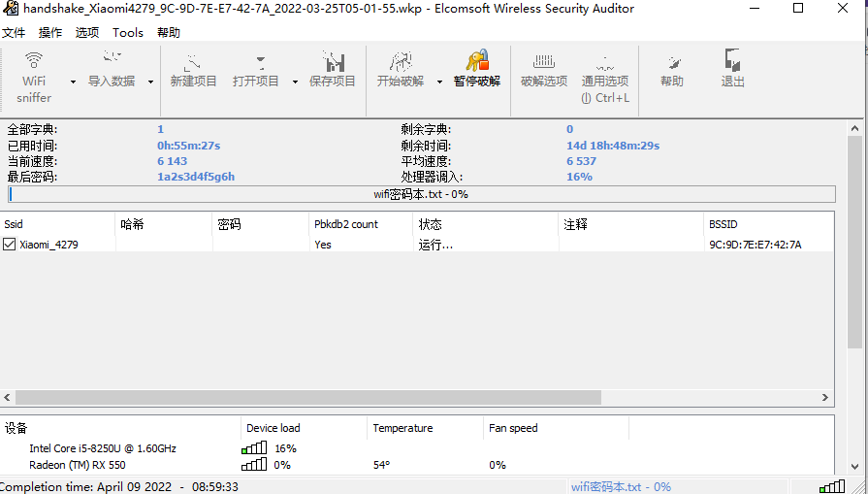Click Intel Core i5 load bar icon

point(254,447)
